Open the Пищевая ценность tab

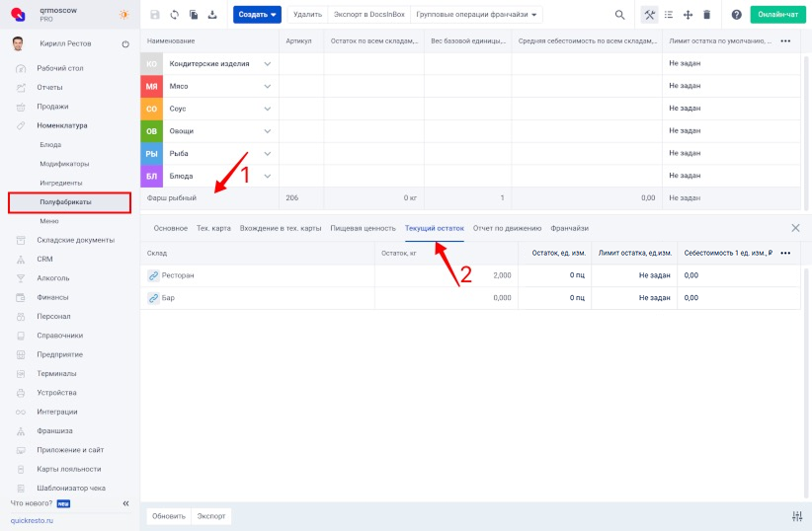tap(363, 228)
